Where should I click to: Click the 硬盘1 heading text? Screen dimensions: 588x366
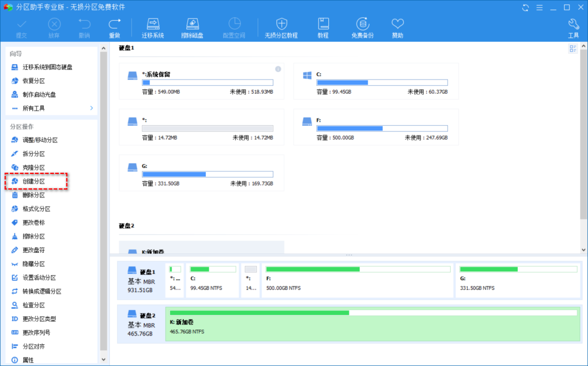click(x=126, y=48)
